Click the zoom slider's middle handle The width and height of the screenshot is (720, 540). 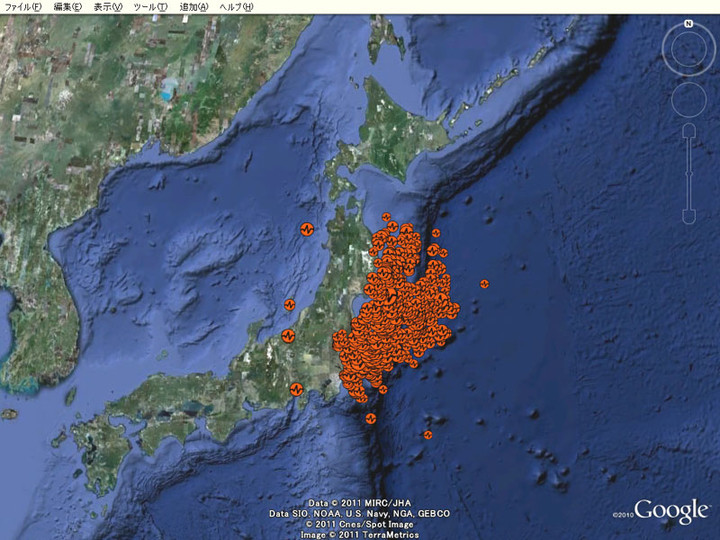point(689,174)
